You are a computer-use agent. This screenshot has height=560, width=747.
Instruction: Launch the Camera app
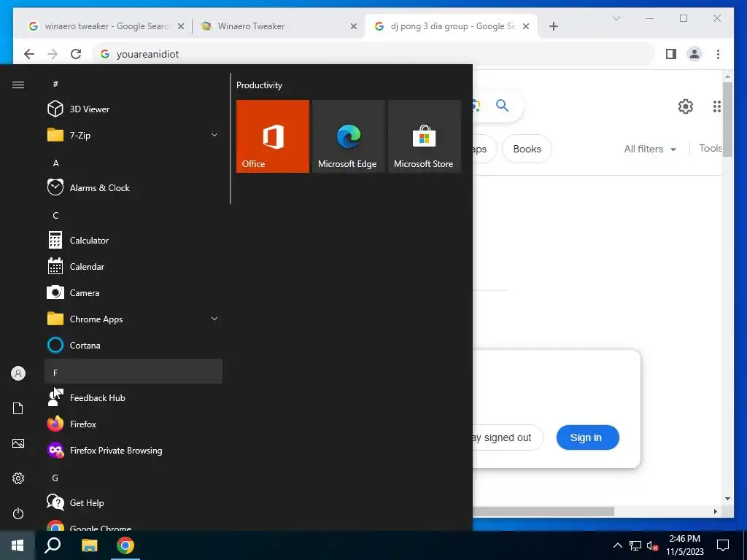click(133, 293)
